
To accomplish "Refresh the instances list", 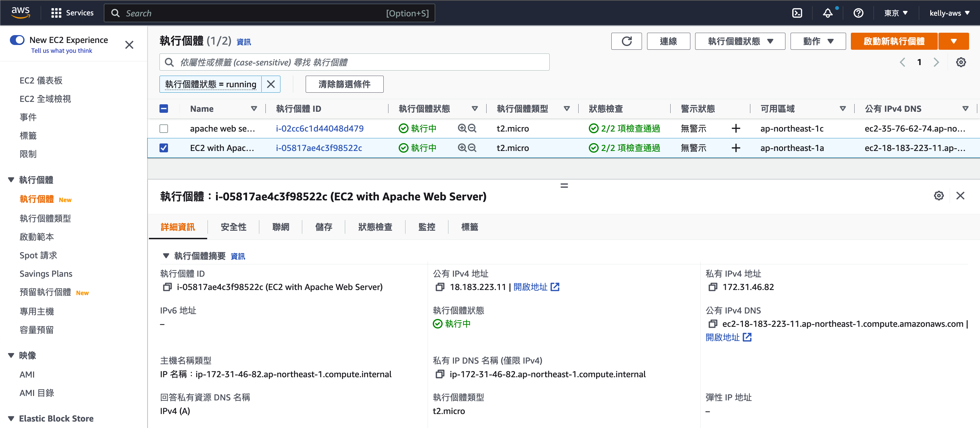I will click(626, 41).
